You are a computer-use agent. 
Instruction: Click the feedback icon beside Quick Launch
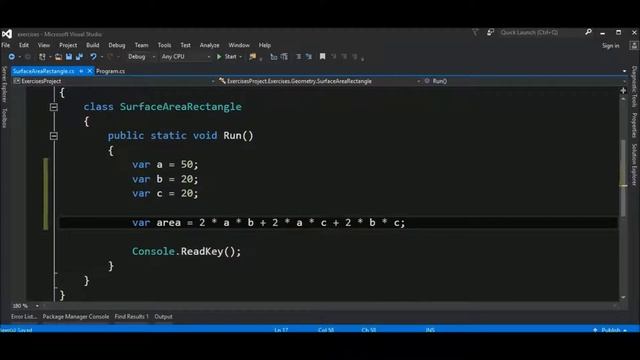490,32
